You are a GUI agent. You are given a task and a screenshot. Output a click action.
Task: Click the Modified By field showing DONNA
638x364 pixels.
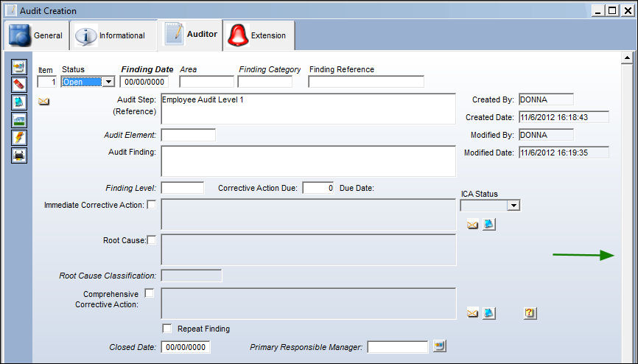pyautogui.click(x=546, y=135)
